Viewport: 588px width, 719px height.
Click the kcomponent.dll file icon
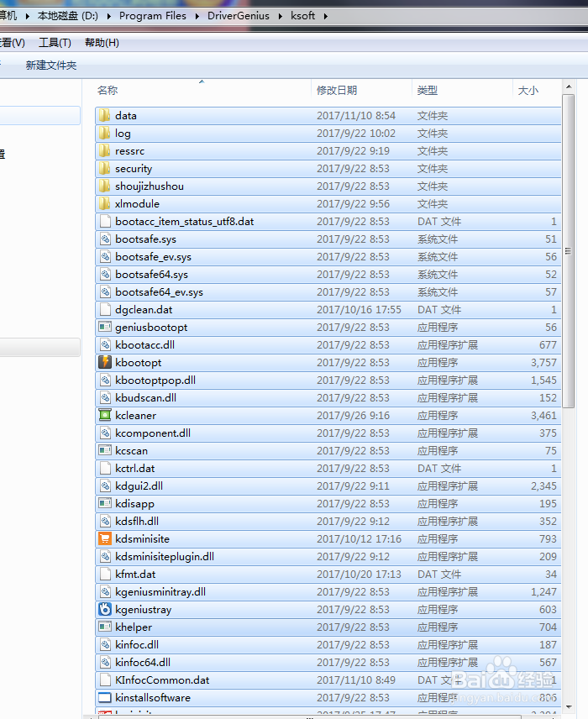pos(105,433)
